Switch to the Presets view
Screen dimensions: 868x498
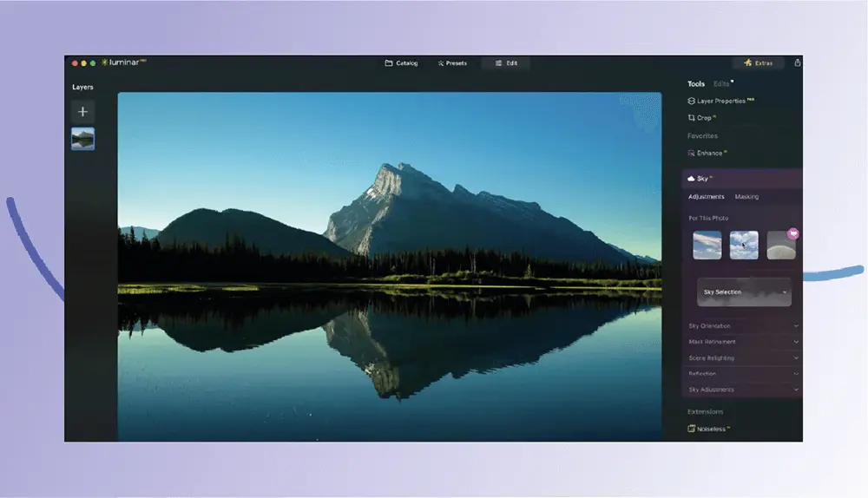[x=452, y=63]
